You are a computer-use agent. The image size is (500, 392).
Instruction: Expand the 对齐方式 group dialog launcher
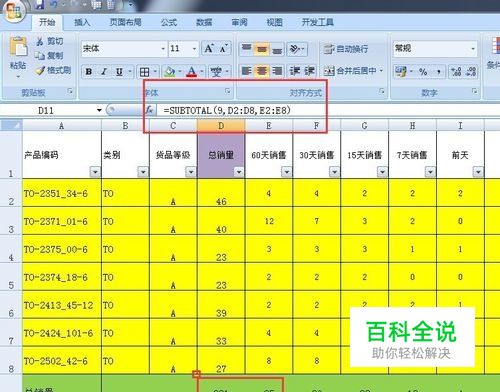[x=382, y=91]
